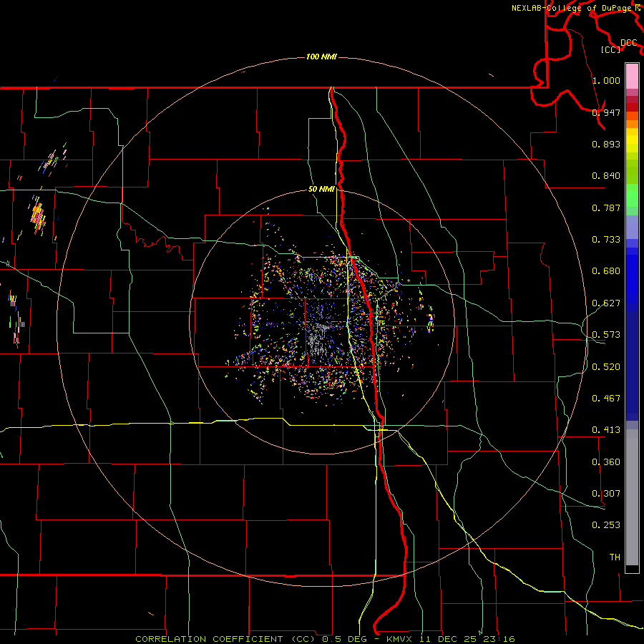Select the 0.467 scale value

click(x=606, y=399)
